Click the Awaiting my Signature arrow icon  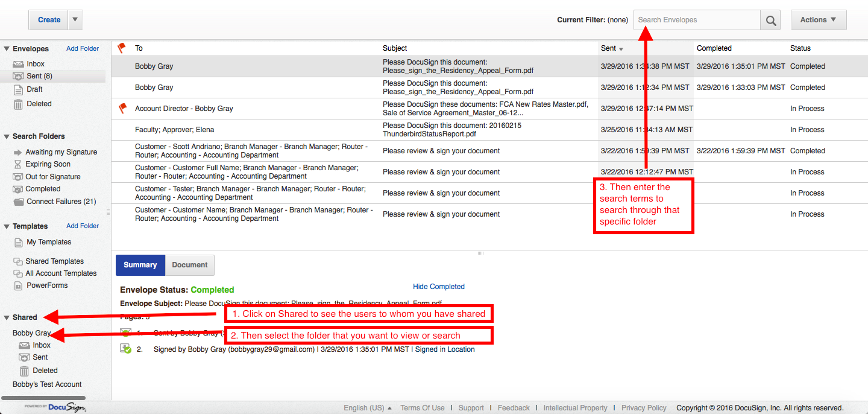pyautogui.click(x=17, y=152)
